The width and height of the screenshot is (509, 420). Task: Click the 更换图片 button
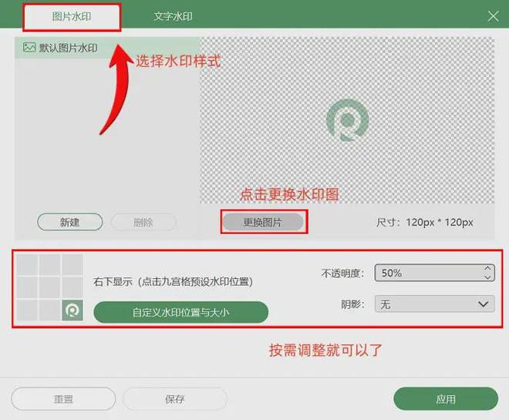click(263, 223)
